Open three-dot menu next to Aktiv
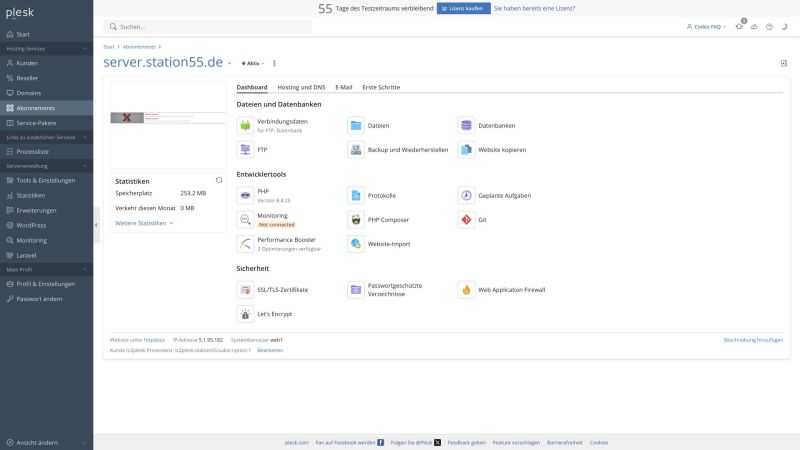The image size is (800, 450). (x=274, y=63)
